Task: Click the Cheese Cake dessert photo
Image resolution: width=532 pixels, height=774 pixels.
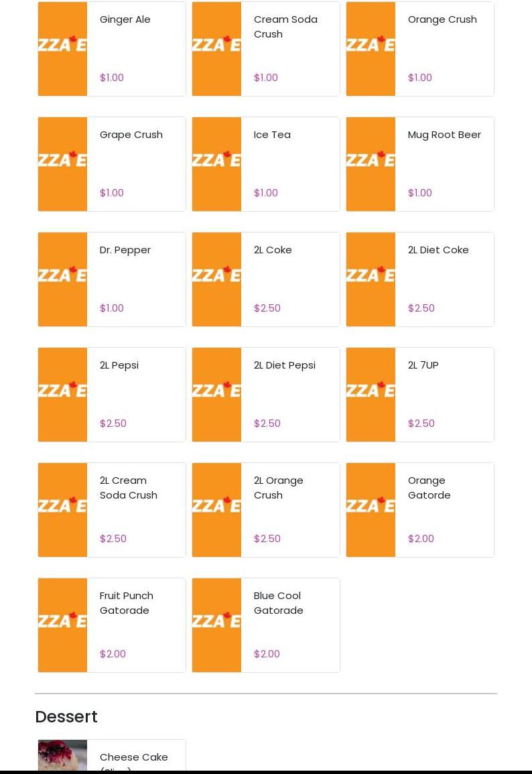Action: tap(63, 755)
